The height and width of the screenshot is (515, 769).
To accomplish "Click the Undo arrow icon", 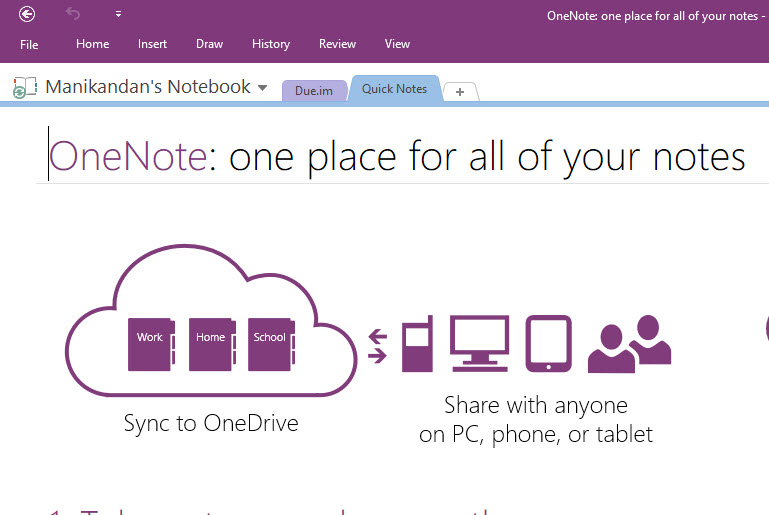I will (x=73, y=14).
